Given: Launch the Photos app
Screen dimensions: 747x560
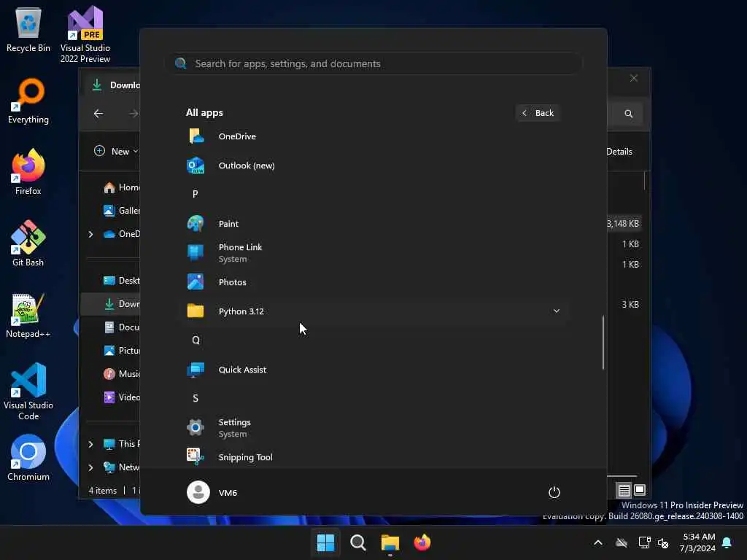Looking at the screenshot, I should [374, 282].
